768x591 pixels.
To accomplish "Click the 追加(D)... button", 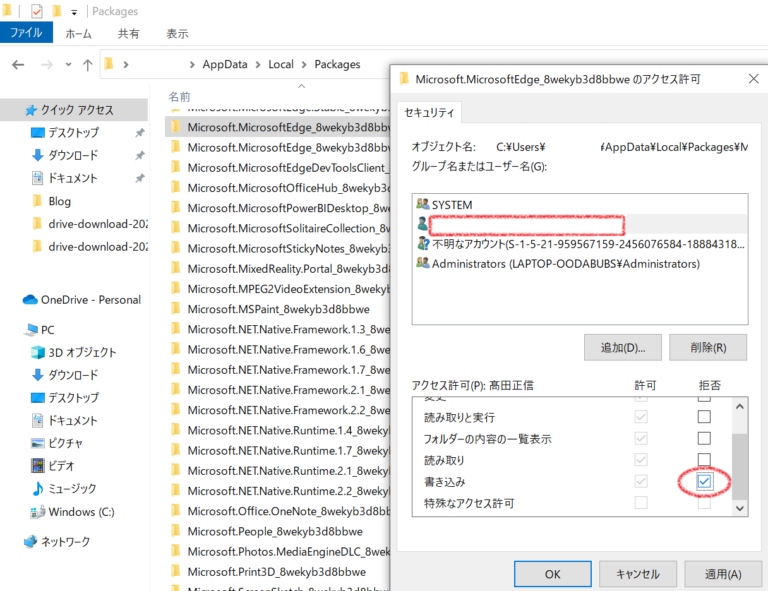I will pyautogui.click(x=623, y=348).
